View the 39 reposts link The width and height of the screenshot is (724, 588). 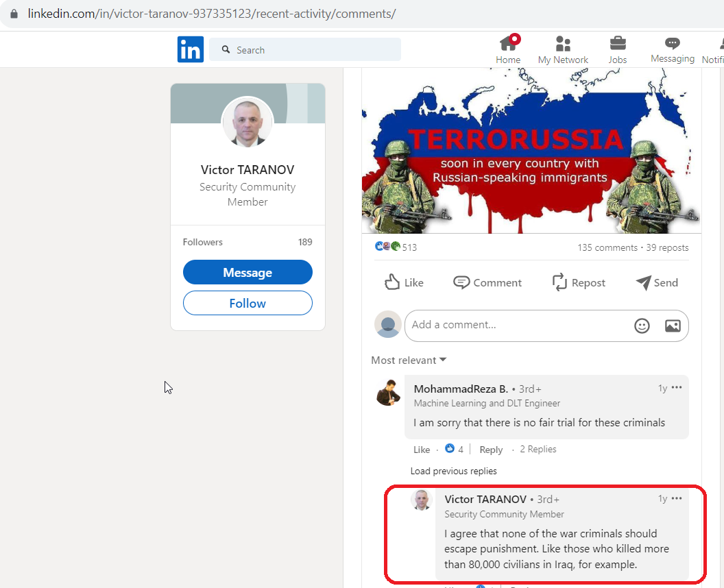pos(667,247)
